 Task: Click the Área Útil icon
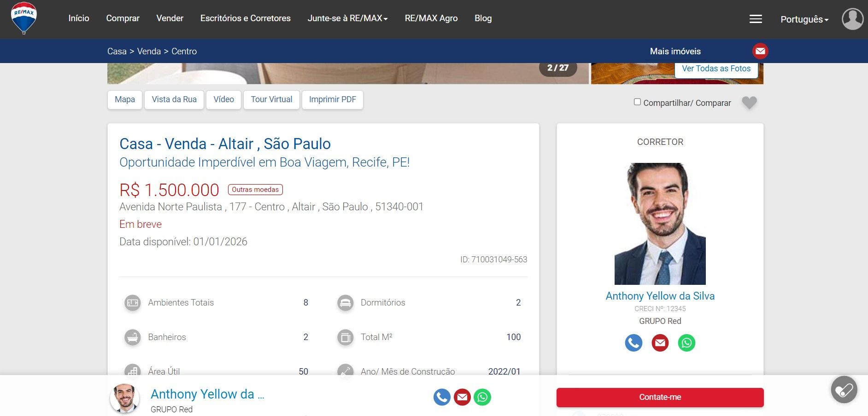tap(133, 370)
